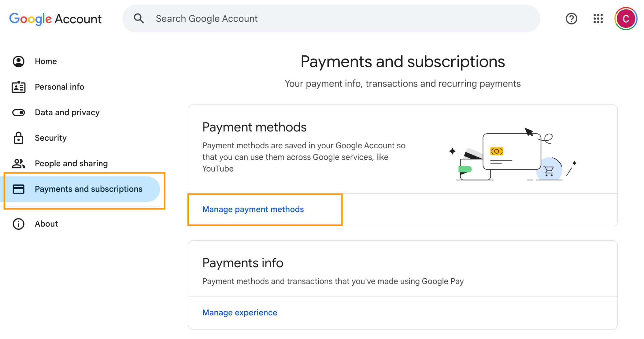Open the Manage experience link
644x339 pixels.
[240, 313]
